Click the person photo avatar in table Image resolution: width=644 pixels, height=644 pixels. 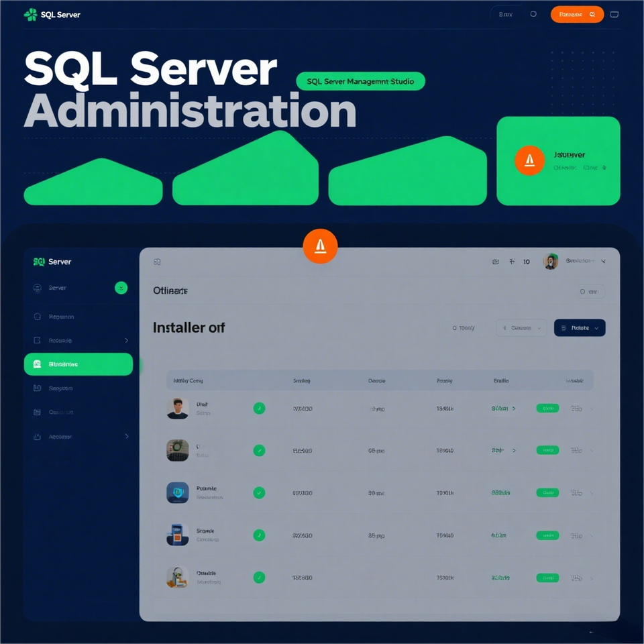point(177,409)
